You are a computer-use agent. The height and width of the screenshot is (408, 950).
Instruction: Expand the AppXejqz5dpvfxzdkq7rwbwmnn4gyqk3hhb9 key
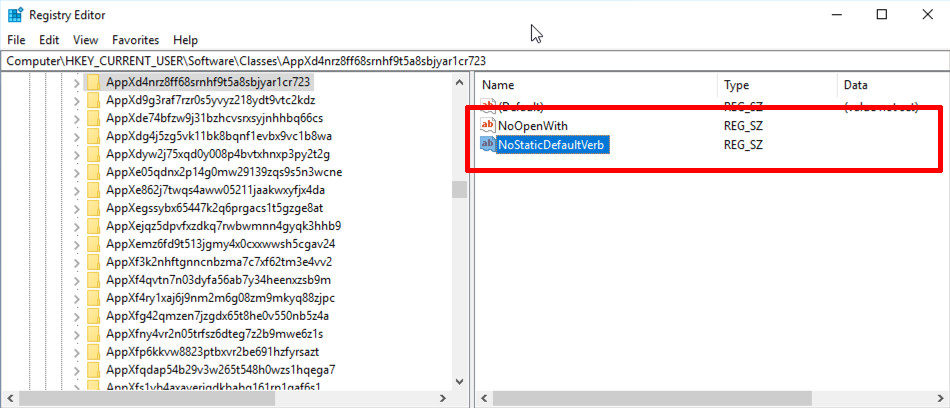[x=76, y=226]
